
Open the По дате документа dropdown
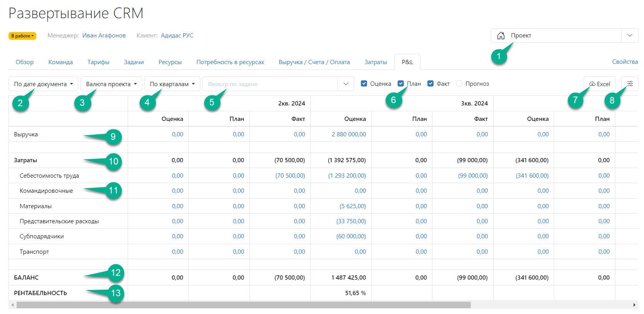tap(43, 84)
